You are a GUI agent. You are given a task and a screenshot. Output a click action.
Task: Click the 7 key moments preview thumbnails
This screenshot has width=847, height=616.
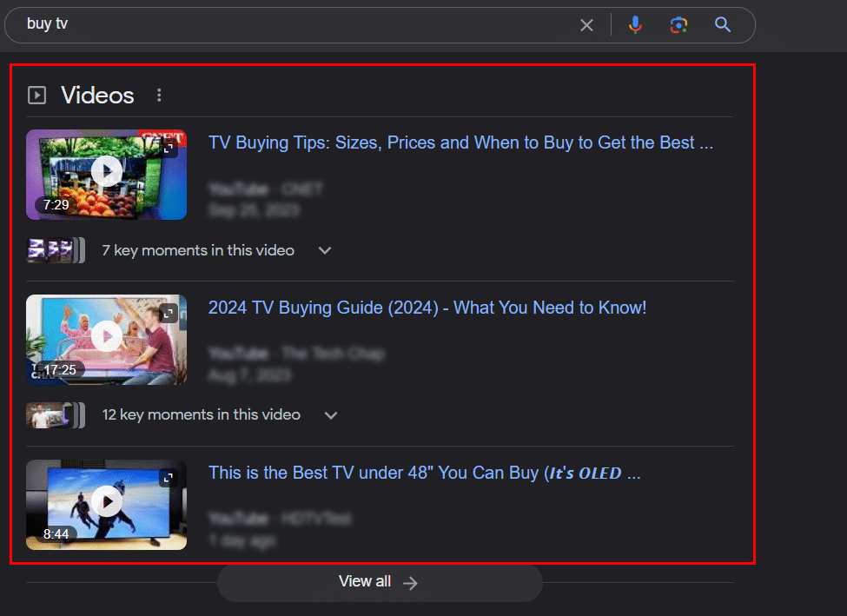coord(56,251)
